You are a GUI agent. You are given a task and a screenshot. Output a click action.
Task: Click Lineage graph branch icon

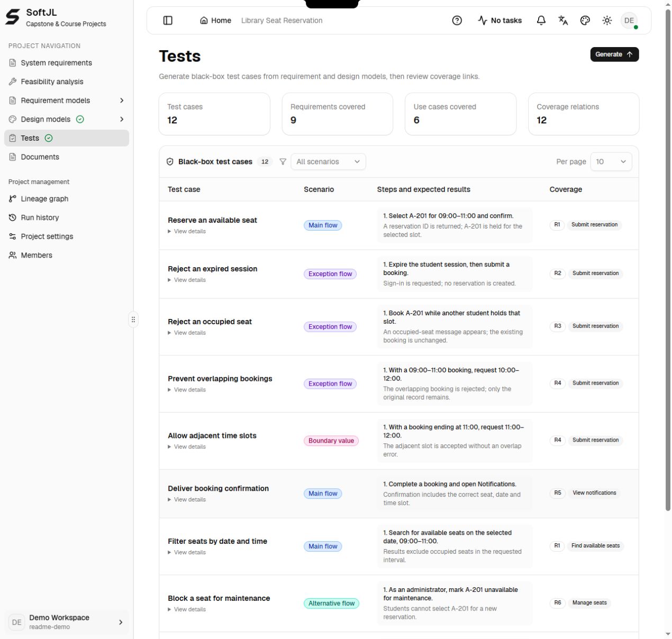tap(13, 199)
